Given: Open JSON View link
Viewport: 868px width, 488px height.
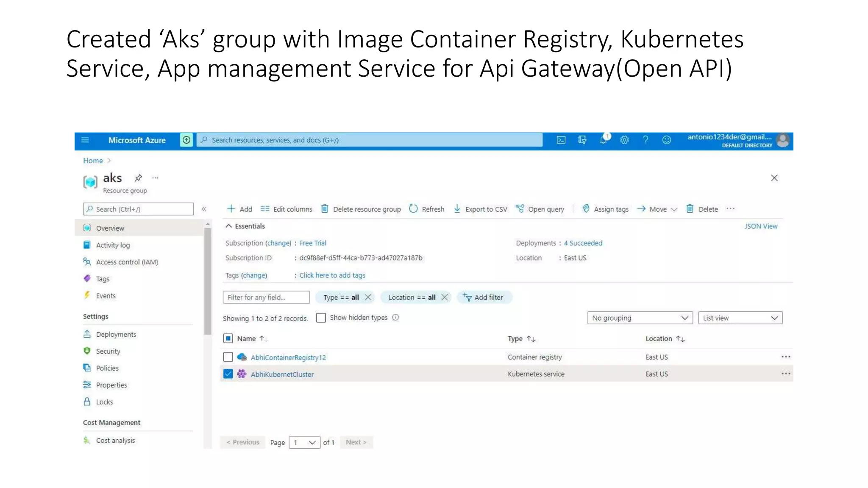Looking at the screenshot, I should pyautogui.click(x=761, y=226).
